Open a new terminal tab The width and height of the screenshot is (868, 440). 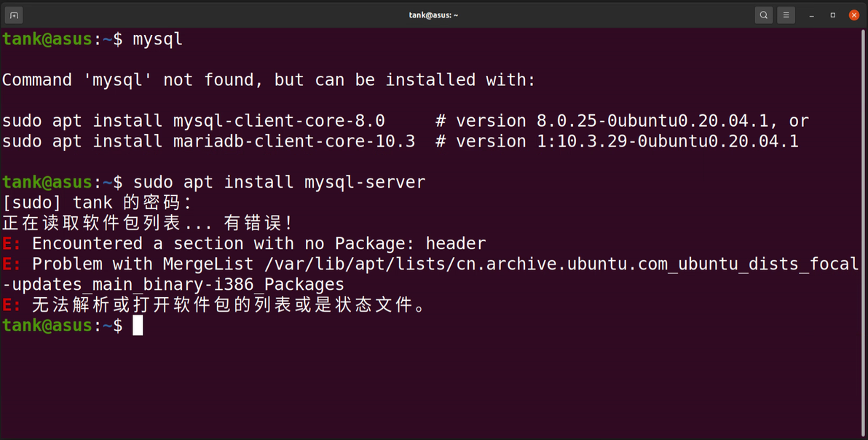point(14,15)
